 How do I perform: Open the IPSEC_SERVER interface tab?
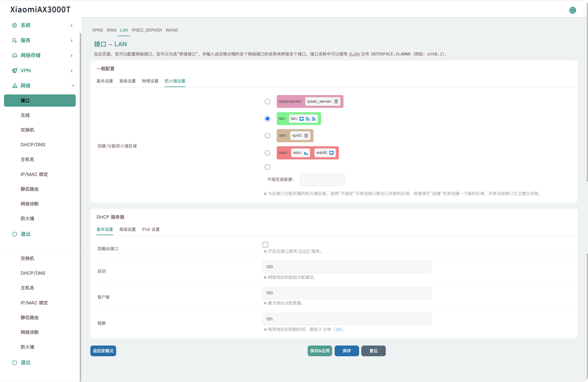pyautogui.click(x=147, y=30)
